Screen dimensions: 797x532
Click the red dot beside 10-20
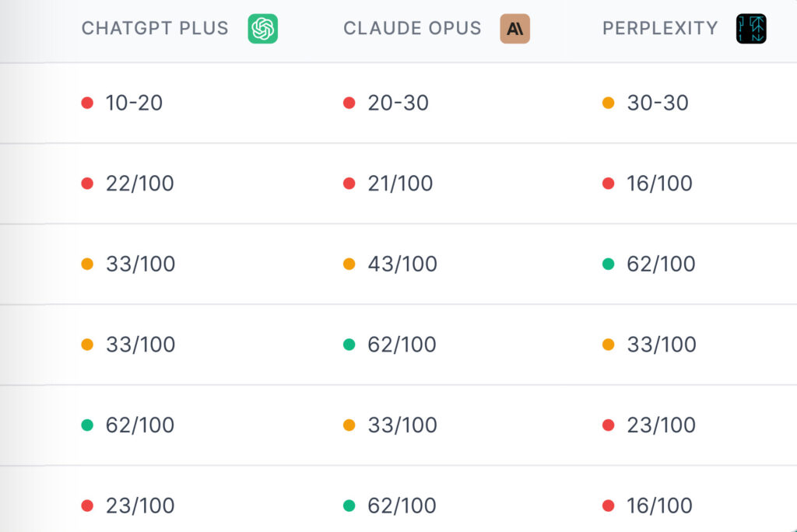[87, 103]
